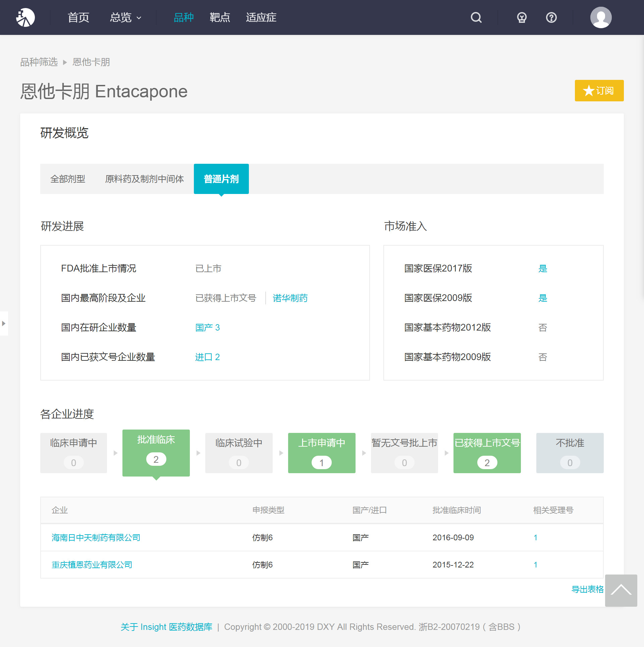The image size is (644, 647).
Task: Open the help question-mark icon
Action: [551, 17]
